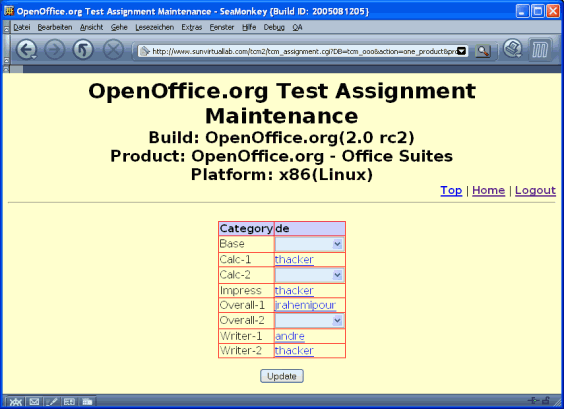This screenshot has height=409, width=564.
Task: Open the Extras menu
Action: (192, 27)
